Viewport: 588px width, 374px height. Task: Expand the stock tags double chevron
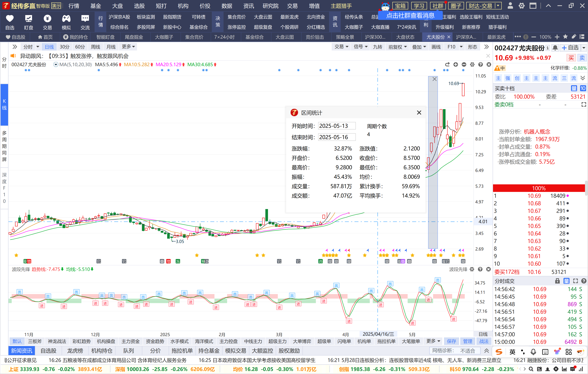tap(583, 78)
